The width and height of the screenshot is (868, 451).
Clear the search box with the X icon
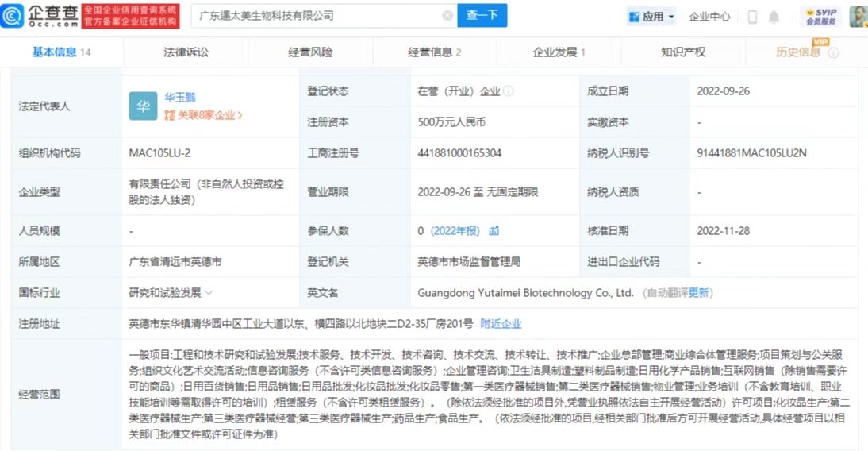click(x=447, y=15)
